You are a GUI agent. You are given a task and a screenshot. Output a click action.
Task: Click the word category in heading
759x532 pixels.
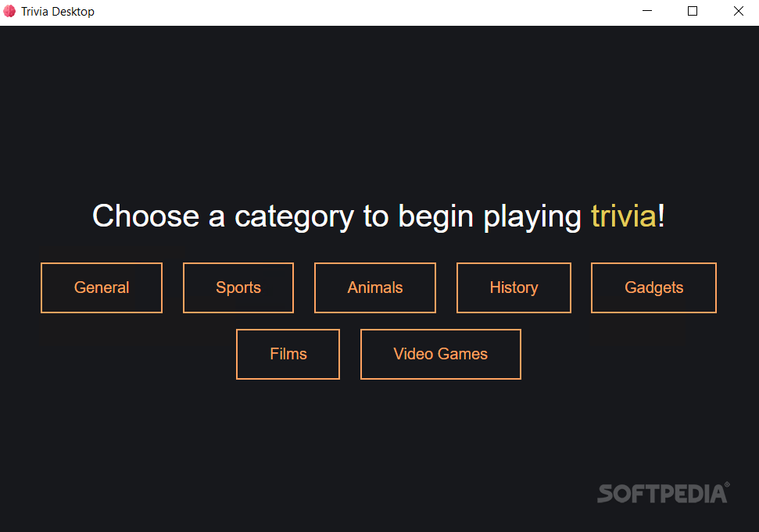point(295,218)
